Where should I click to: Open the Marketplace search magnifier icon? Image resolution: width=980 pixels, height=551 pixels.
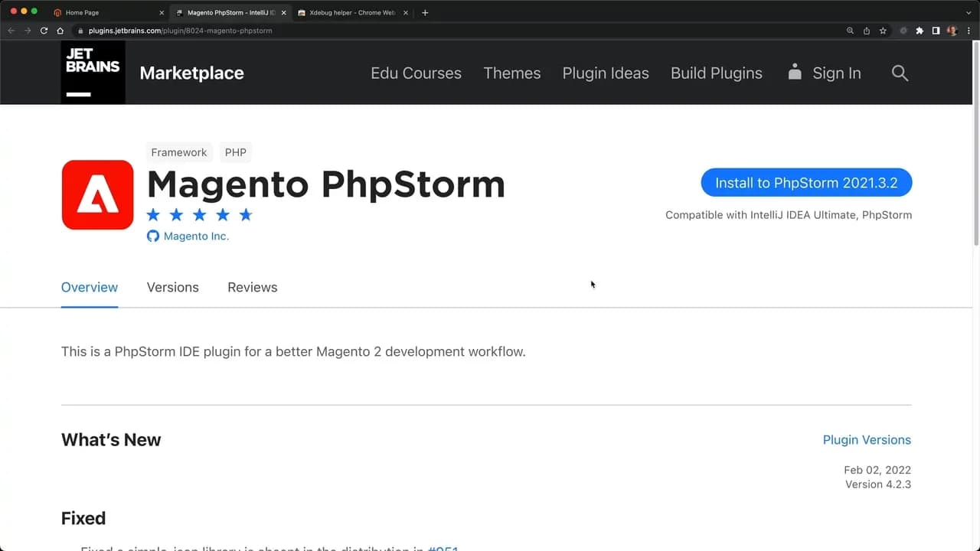[x=900, y=73]
